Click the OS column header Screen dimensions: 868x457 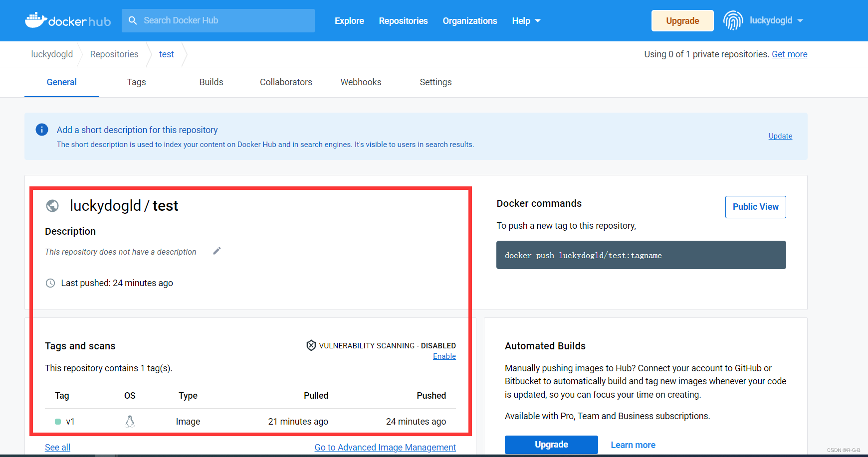click(130, 396)
